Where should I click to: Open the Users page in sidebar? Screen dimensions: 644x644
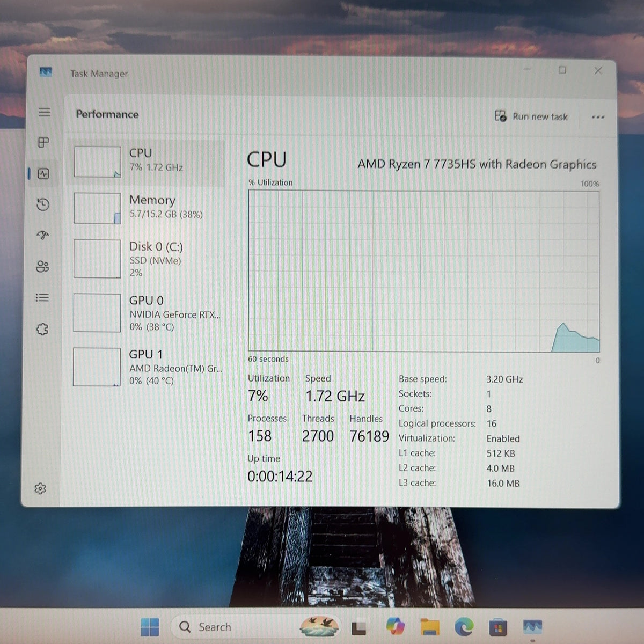pos(42,266)
